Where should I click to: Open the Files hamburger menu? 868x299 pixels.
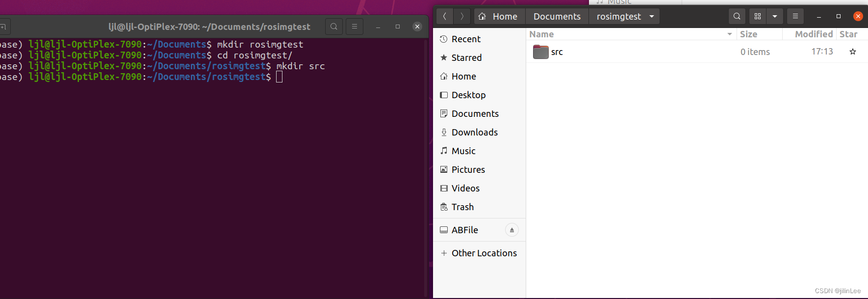point(795,16)
